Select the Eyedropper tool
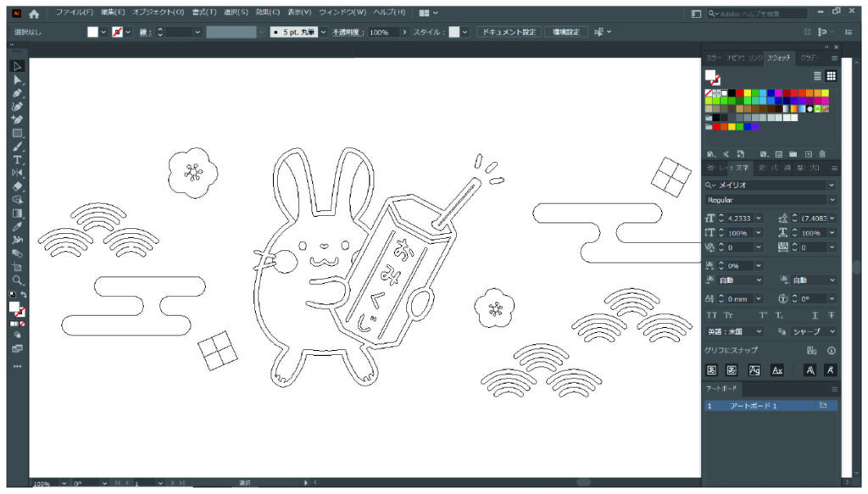The width and height of the screenshot is (868, 494). click(x=17, y=227)
